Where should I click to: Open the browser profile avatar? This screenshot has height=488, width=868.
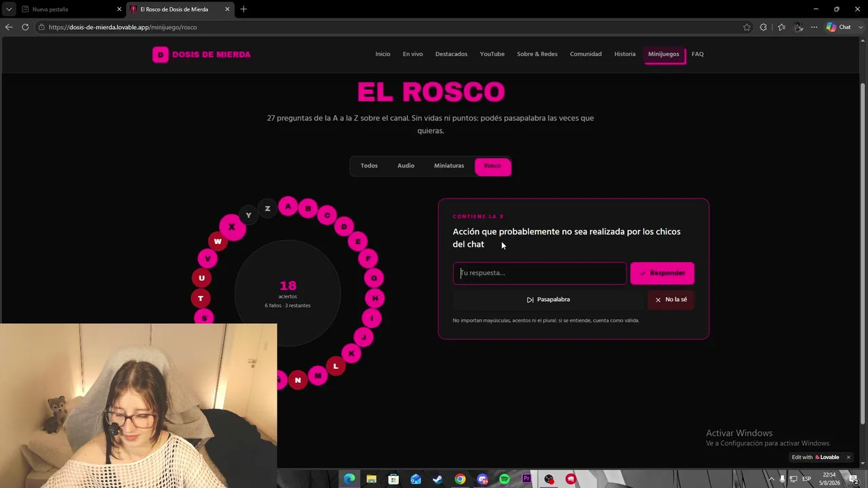coord(798,27)
